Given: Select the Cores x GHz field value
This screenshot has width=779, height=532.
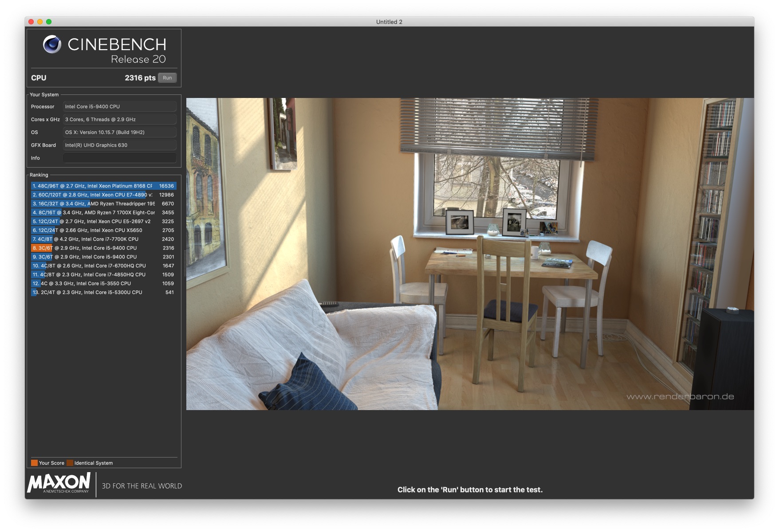Looking at the screenshot, I should (120, 119).
